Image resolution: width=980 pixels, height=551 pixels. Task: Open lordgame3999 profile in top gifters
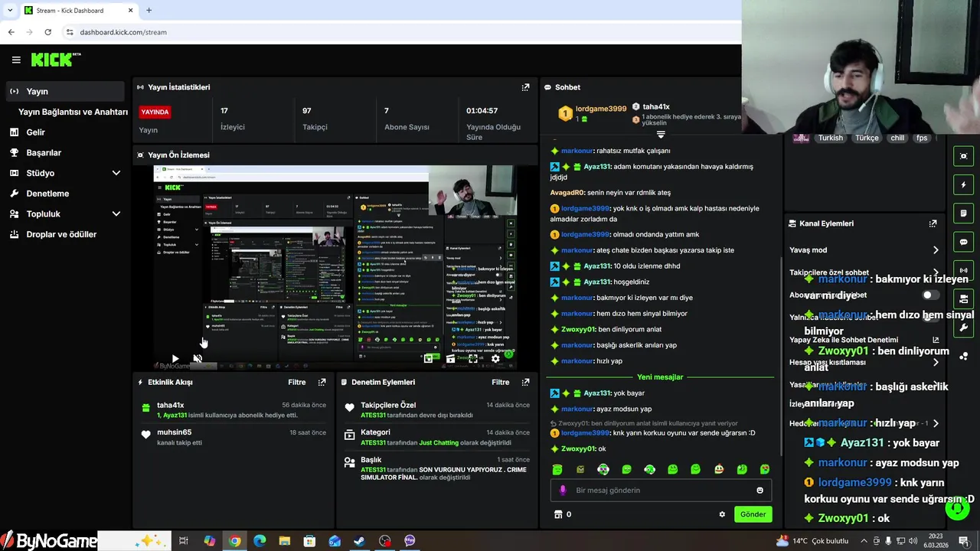601,109
